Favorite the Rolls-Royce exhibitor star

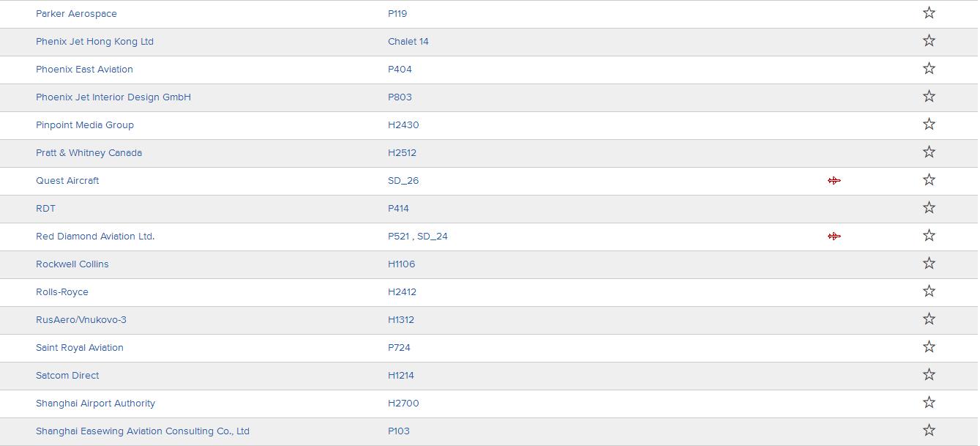tap(929, 291)
